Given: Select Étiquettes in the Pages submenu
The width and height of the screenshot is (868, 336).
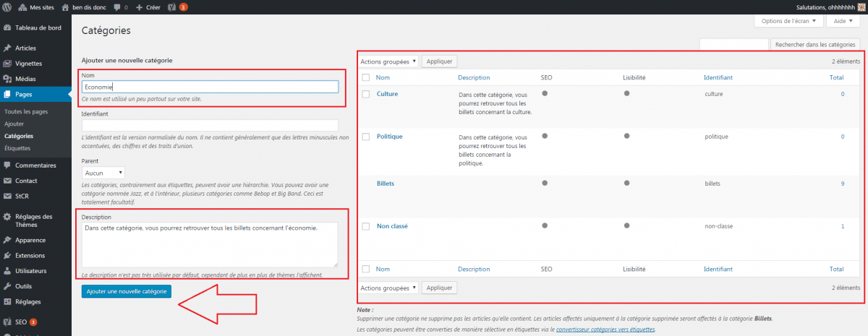Looking at the screenshot, I should (x=17, y=147).
